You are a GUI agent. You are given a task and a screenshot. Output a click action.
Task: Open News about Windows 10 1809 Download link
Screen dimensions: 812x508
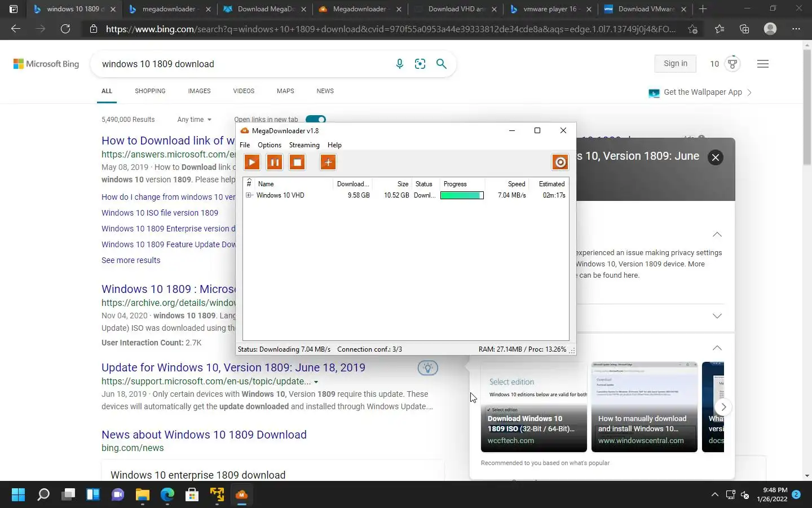tap(204, 435)
